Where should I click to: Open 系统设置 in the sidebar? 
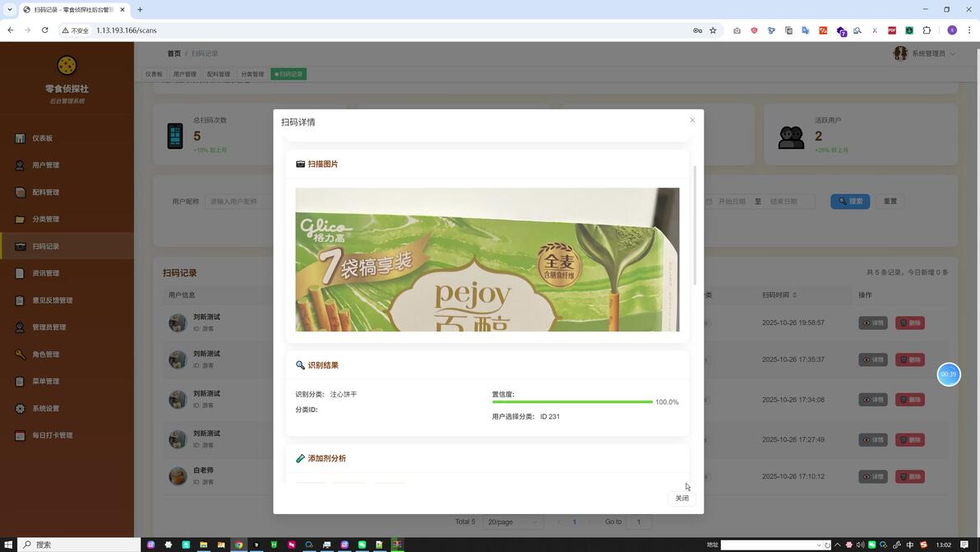67,408
